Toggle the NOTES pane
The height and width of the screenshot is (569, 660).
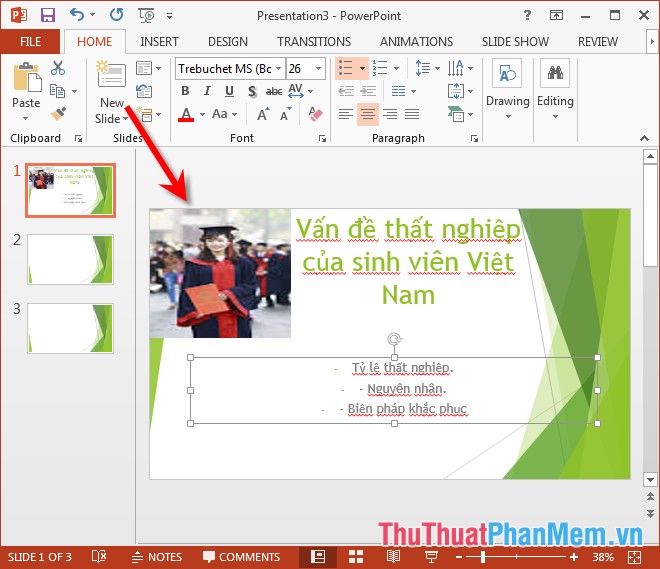157,557
